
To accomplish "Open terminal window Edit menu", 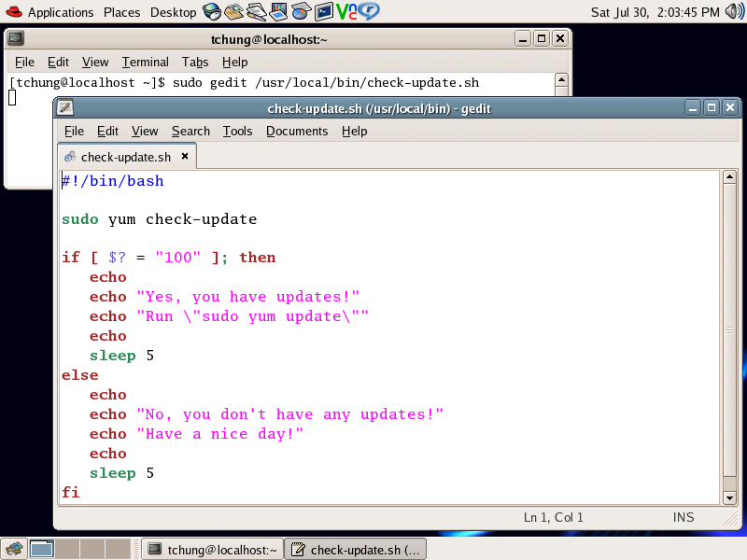I will point(58,62).
